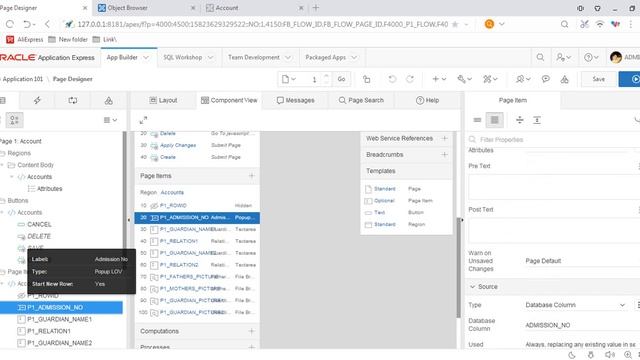Click the Undo icon in Page Designer toolbar

(392, 79)
